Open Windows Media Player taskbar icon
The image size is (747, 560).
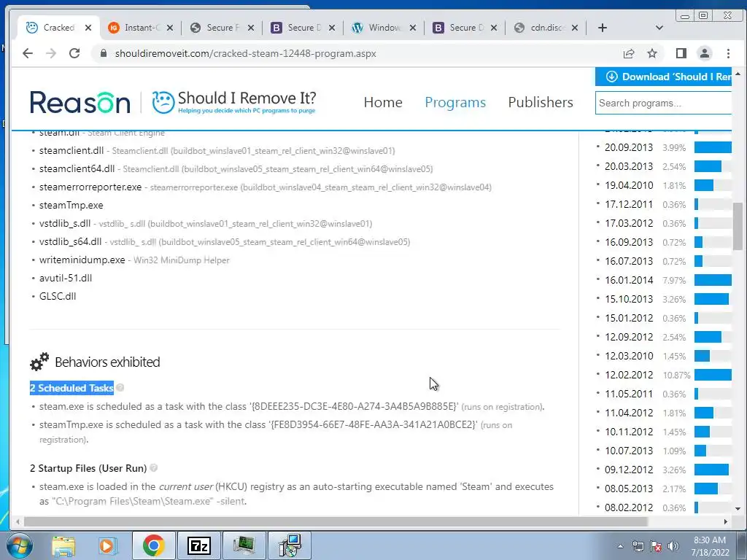(108, 545)
